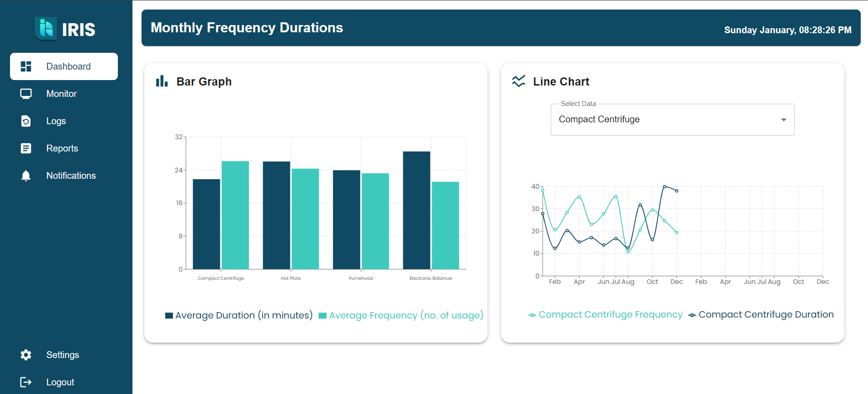868x394 pixels.
Task: Expand dropdown using the caret arrow
Action: tap(783, 120)
